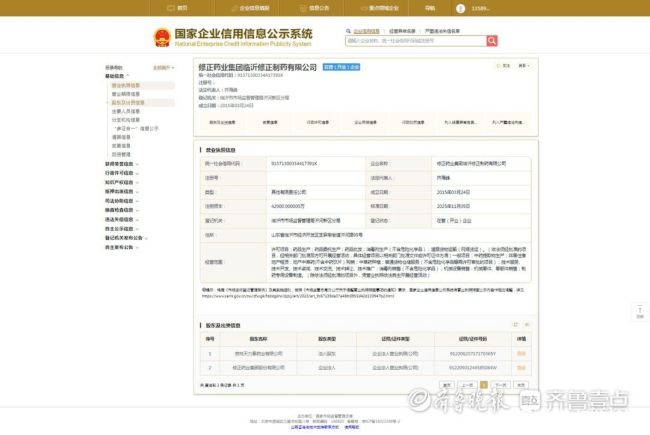The width and height of the screenshot is (650, 435).
Task: Select the 经营异常名录 search tab
Action: [402, 31]
